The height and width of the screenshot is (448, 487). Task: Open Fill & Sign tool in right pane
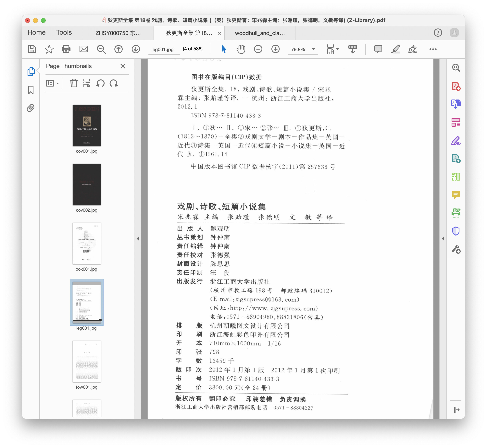pyautogui.click(x=456, y=141)
